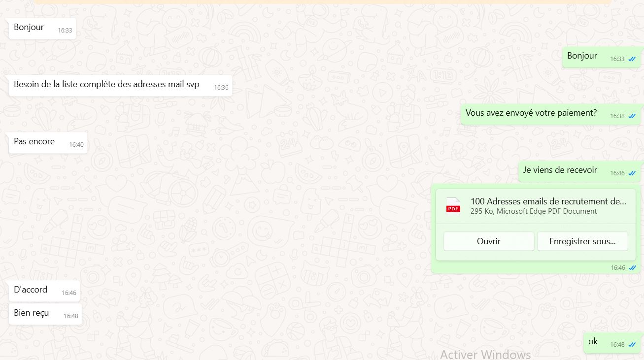
Task: Click read receipt ticks on paiement message
Action: (x=632, y=116)
